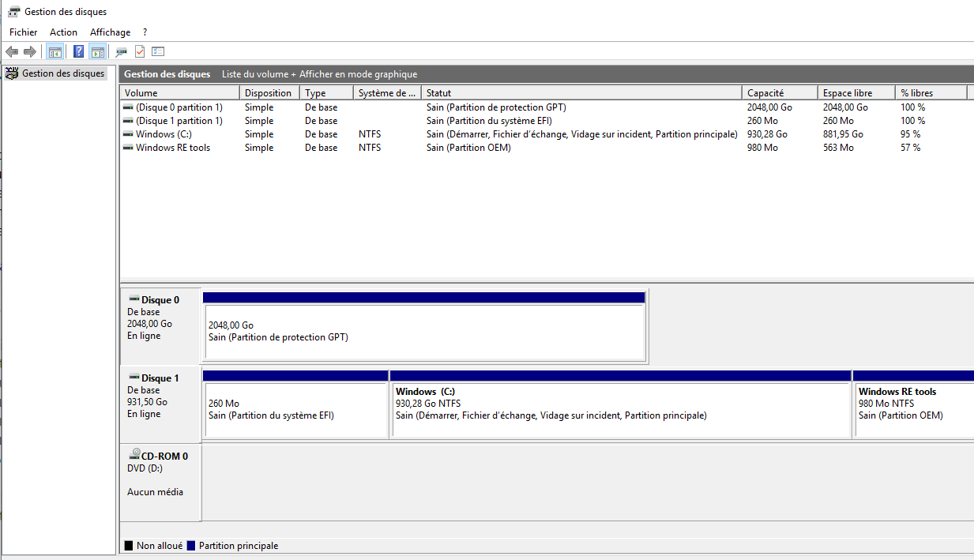Click the black Non alloué legend swatch

click(x=129, y=546)
